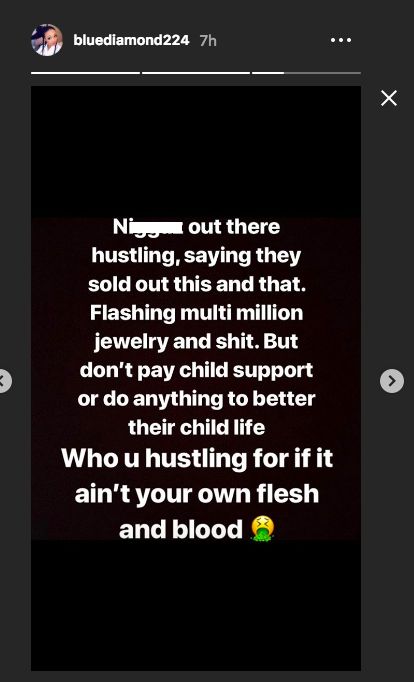Tap 'don't pay child support' text line
The width and height of the screenshot is (414, 682).
[196, 371]
